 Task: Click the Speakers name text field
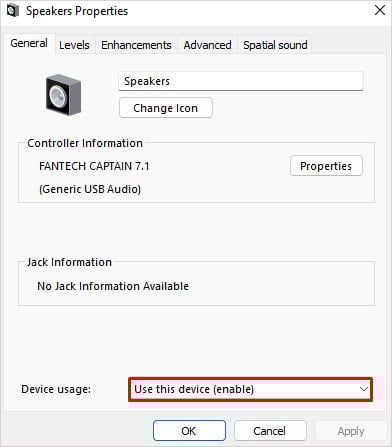(241, 81)
